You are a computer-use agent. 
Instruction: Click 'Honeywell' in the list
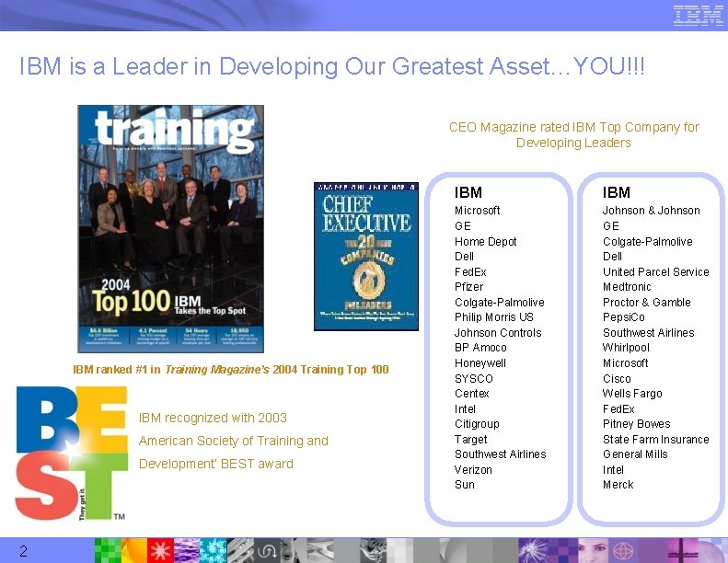pos(480,363)
